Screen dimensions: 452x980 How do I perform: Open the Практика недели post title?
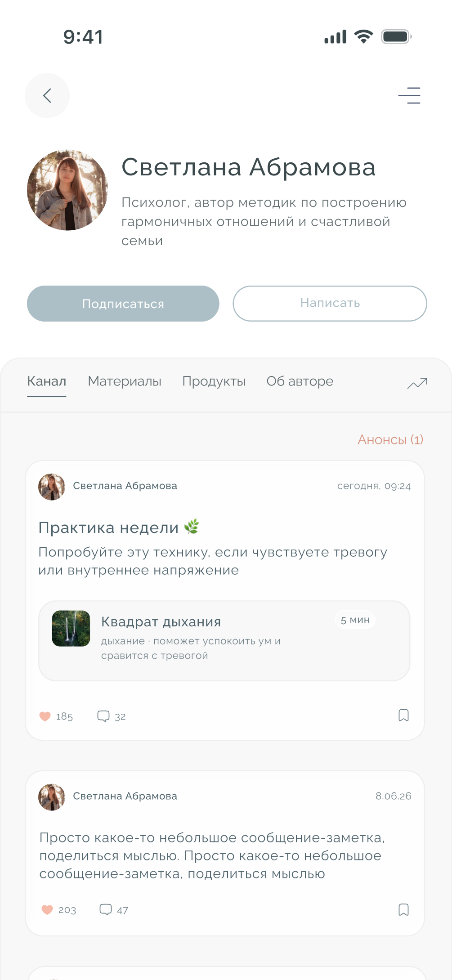coord(119,527)
